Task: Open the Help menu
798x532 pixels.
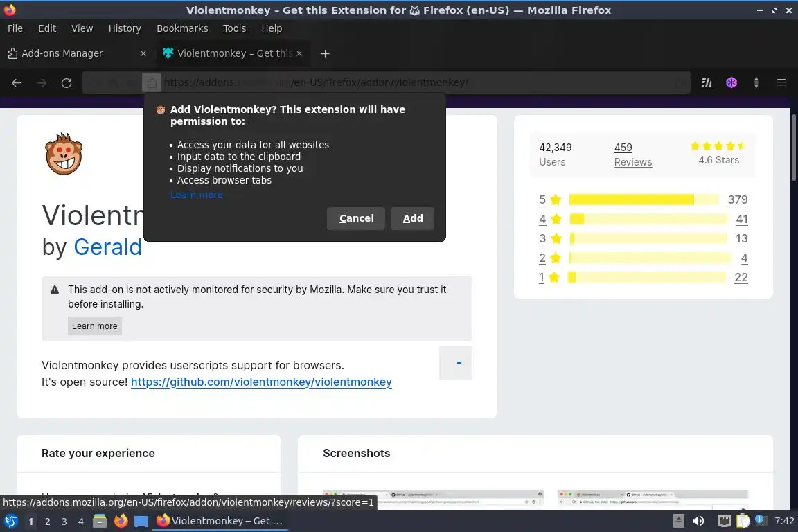Action: pos(272,28)
